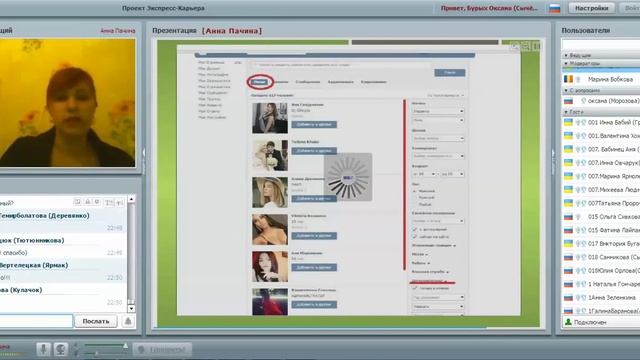The height and width of the screenshot is (360, 640).
Task: Toggle the with-photo checkbox in the filters
Action: (x=415, y=229)
